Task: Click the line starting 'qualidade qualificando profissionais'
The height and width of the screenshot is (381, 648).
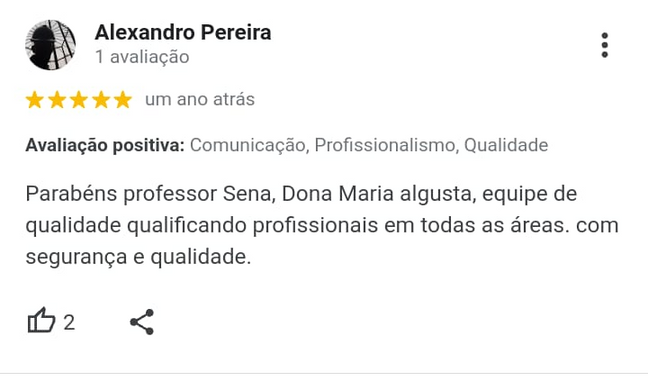Action: coord(322,226)
